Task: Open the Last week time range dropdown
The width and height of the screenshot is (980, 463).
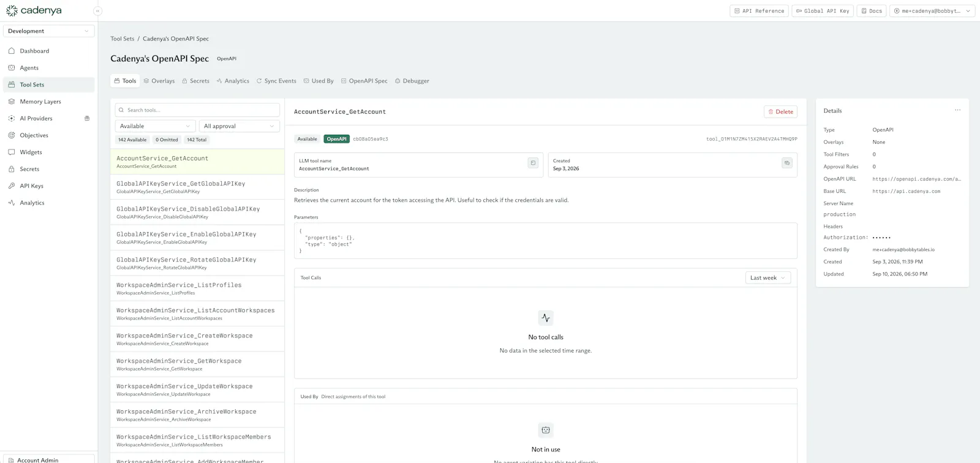Action: [768, 278]
